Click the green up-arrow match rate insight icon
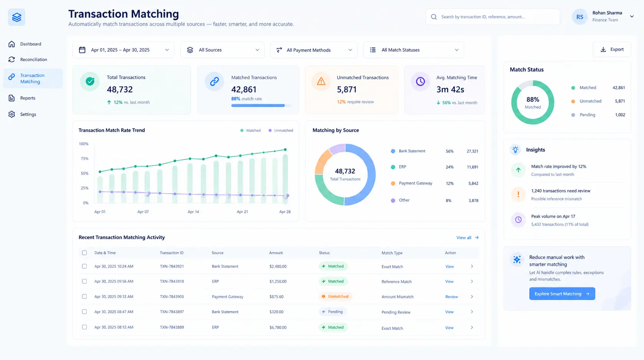This screenshot has width=644, height=360. [518, 170]
